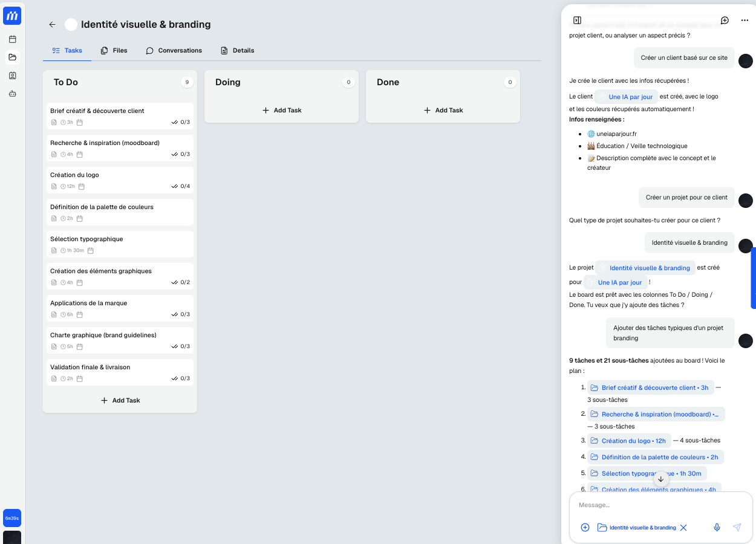The image size is (756, 544).
Task: Open the Une IA par jour client link
Action: (630, 97)
